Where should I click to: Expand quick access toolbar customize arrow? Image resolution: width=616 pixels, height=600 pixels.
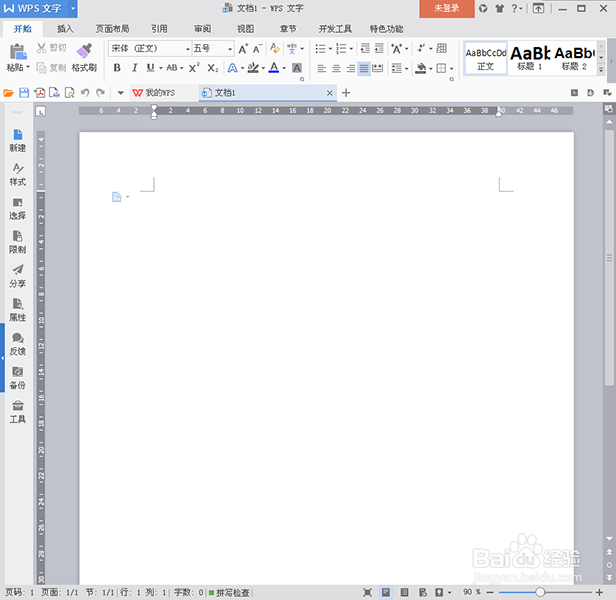point(121,93)
